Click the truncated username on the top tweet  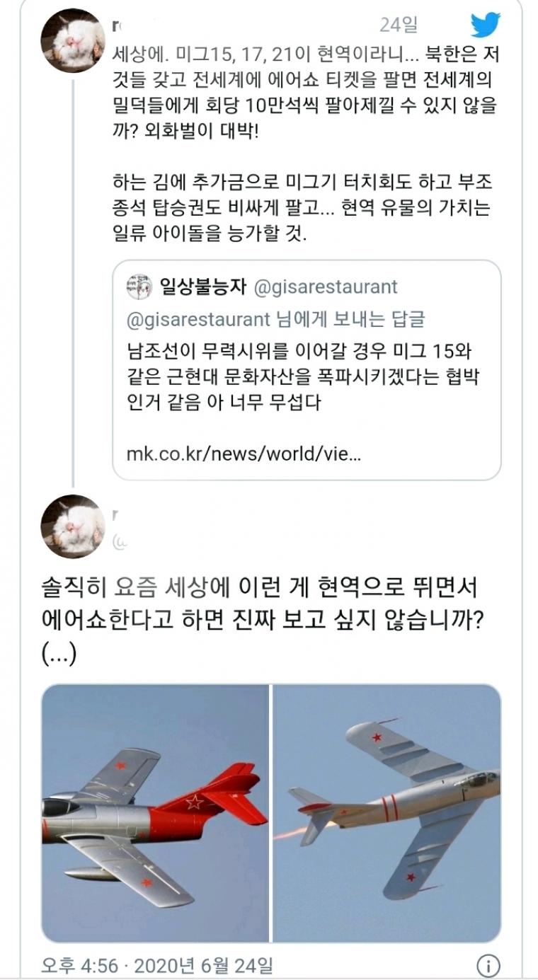(x=116, y=25)
